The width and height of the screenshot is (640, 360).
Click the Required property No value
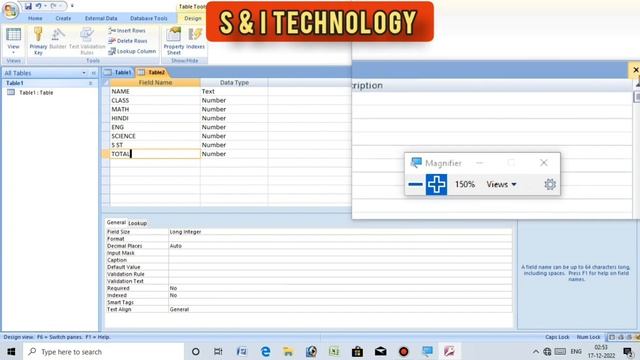340,288
